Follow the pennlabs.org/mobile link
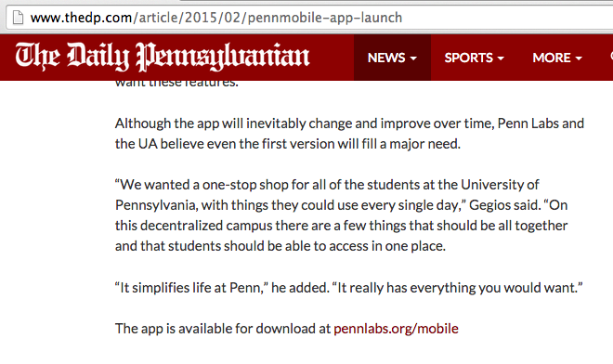 [x=396, y=329]
